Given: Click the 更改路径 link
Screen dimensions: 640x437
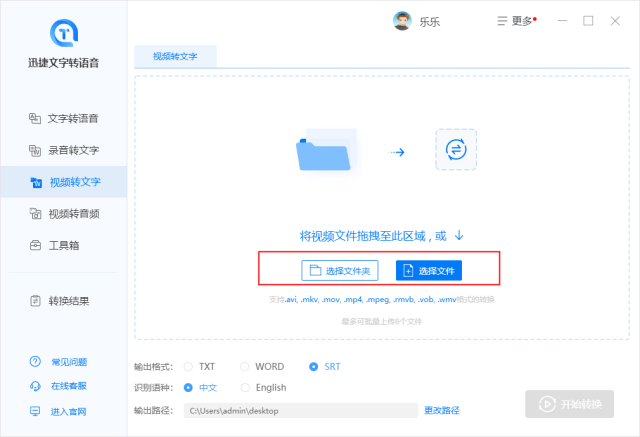Looking at the screenshot, I should [442, 410].
